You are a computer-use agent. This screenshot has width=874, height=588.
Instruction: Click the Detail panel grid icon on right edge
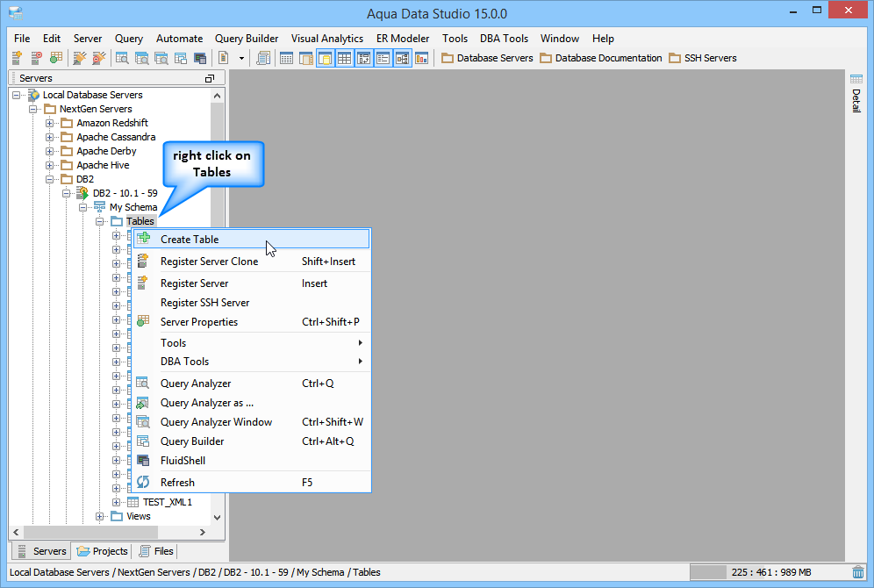point(856,79)
